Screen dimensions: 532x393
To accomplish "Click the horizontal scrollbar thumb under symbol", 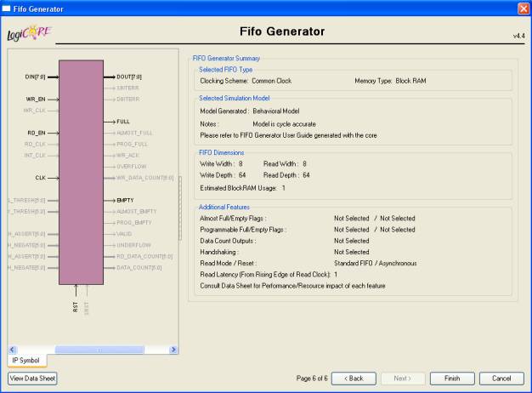I will (x=99, y=350).
